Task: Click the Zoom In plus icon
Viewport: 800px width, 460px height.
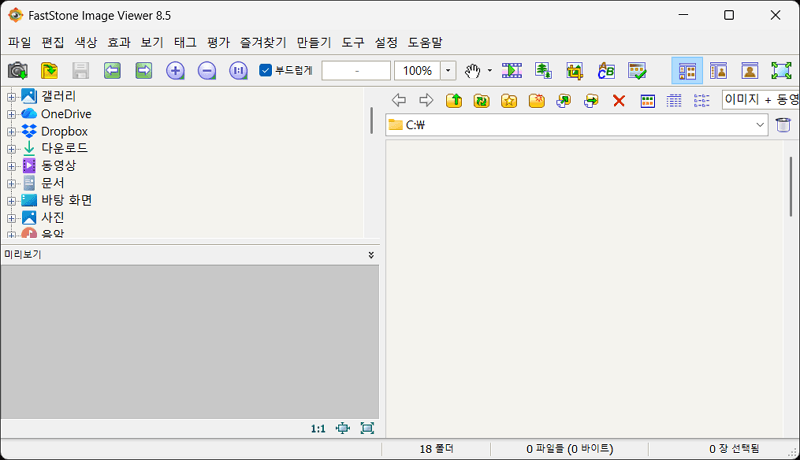Action: 176,70
